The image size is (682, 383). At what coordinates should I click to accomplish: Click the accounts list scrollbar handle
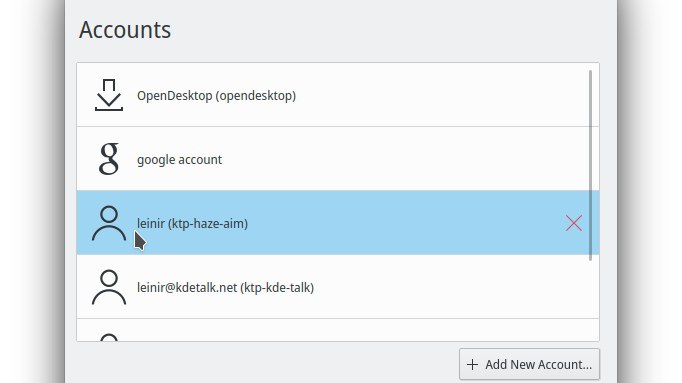(590, 165)
